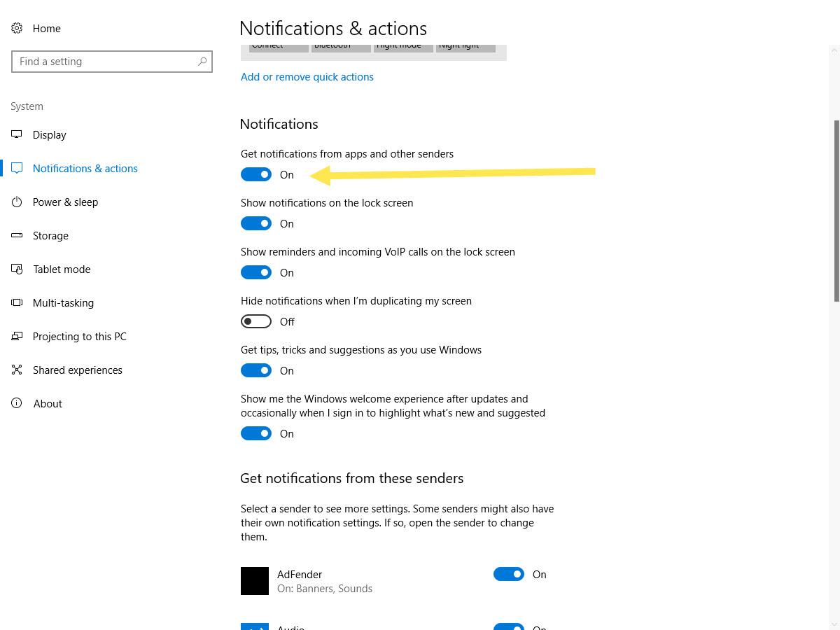
Task: Select Projecting to this PC
Action: (x=79, y=336)
